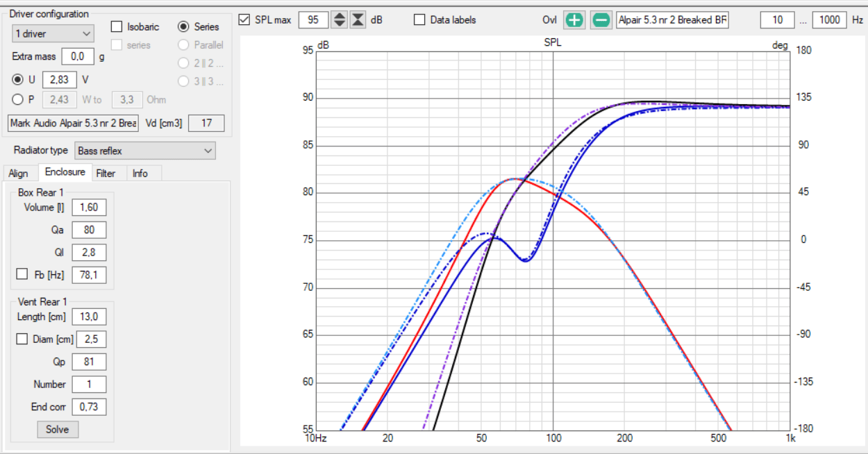Click the Qp value field
Viewport: 868px width, 454px height.
point(90,362)
